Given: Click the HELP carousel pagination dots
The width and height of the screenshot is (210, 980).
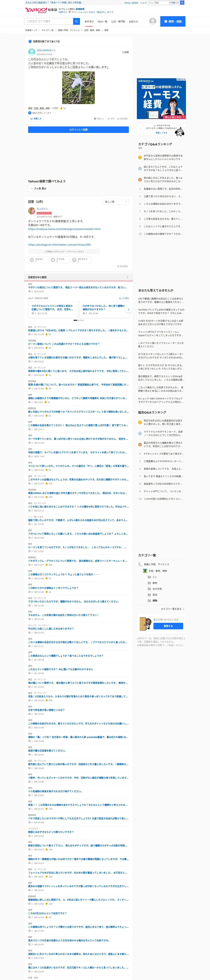Looking at the screenshot, I should 79,320.
